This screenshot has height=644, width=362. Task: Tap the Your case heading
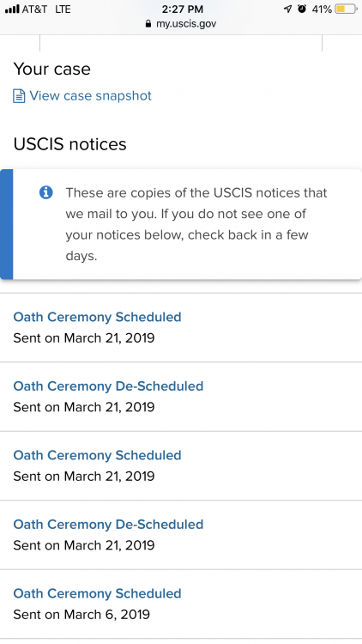point(51,69)
